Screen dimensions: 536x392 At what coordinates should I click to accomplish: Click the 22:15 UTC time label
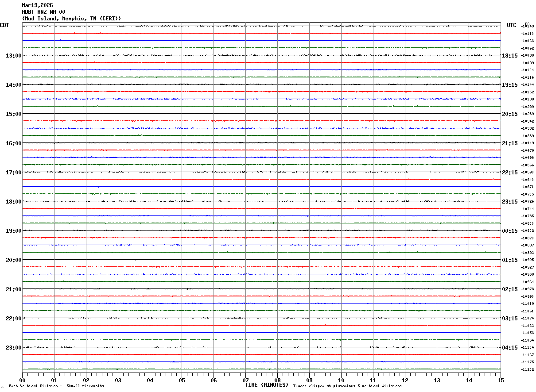(510, 173)
